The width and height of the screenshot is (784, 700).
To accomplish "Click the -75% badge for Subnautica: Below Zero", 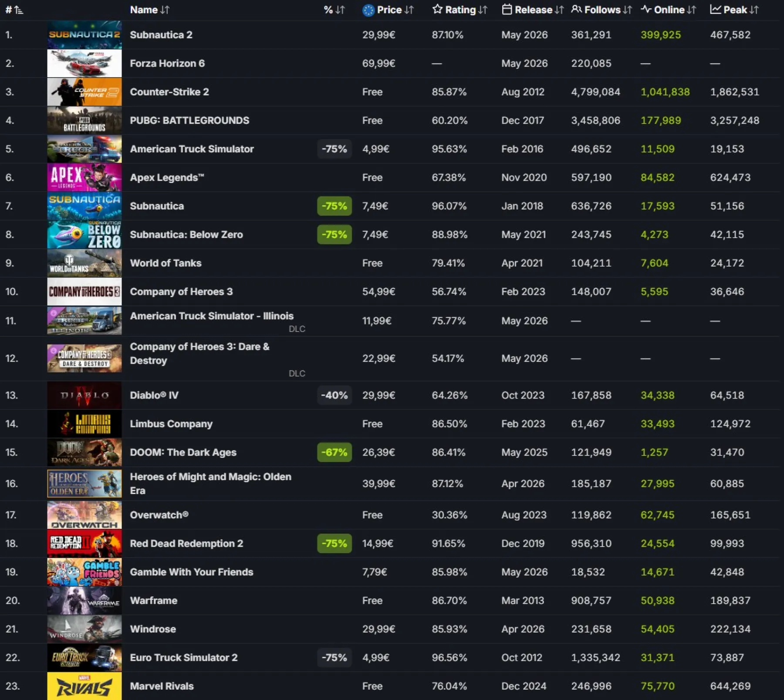I will [x=335, y=234].
